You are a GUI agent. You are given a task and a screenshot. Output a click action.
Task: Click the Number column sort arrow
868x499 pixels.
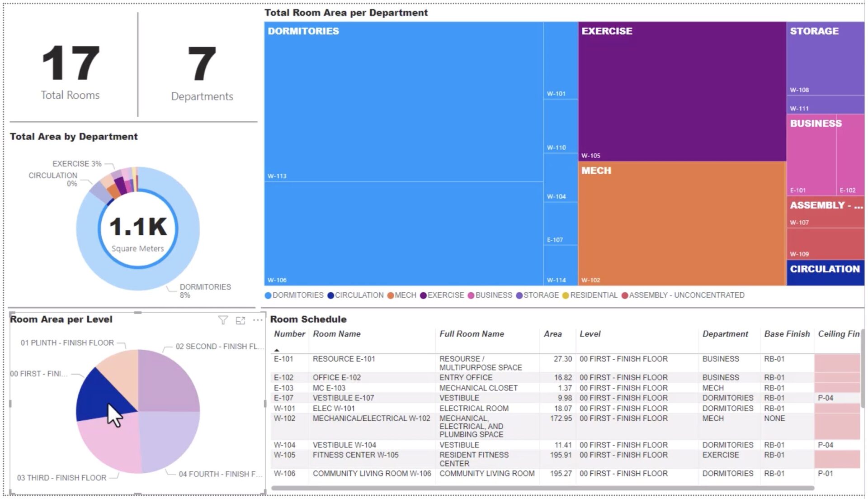277,350
